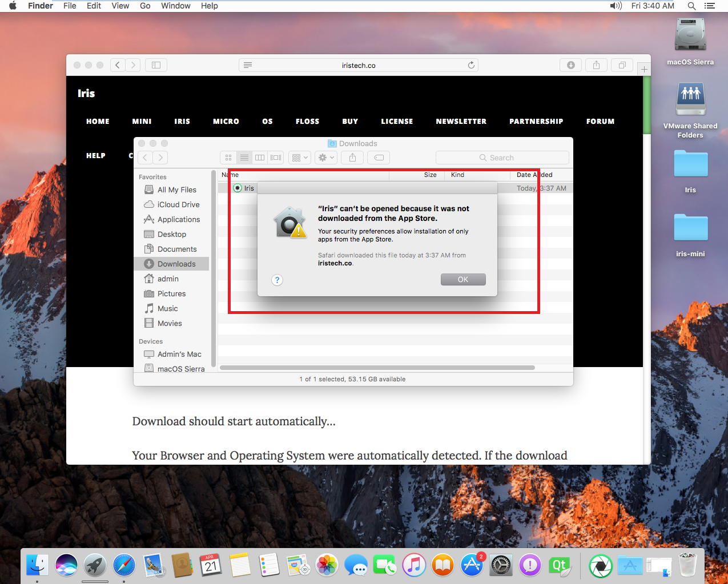The height and width of the screenshot is (584, 728).
Task: Open the NEWSLETTER link on website
Action: [461, 121]
